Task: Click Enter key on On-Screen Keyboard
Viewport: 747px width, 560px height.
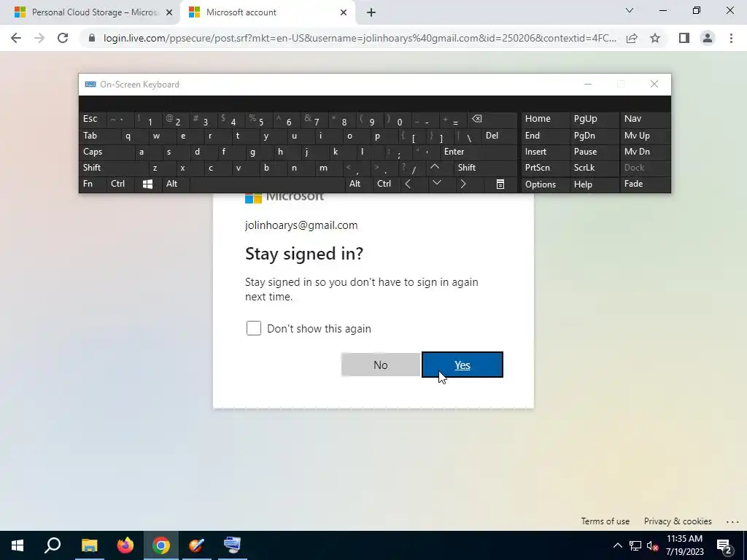Action: pos(479,152)
